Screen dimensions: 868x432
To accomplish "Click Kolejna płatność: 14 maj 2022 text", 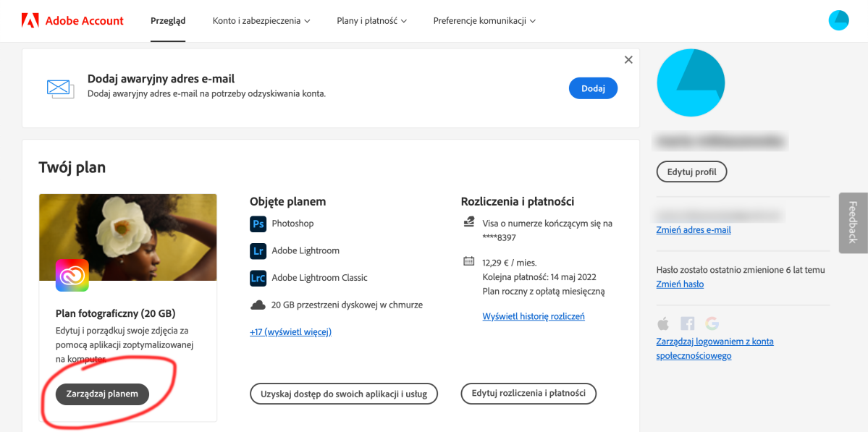I will click(x=539, y=276).
